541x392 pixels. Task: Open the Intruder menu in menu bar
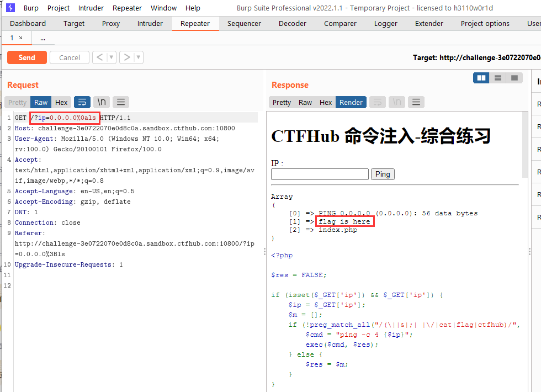click(x=91, y=8)
